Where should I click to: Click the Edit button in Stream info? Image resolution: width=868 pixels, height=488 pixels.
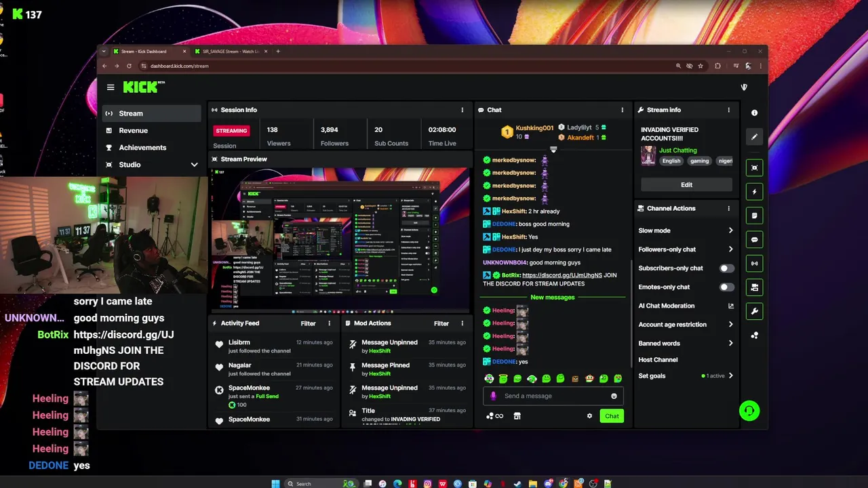pos(686,184)
